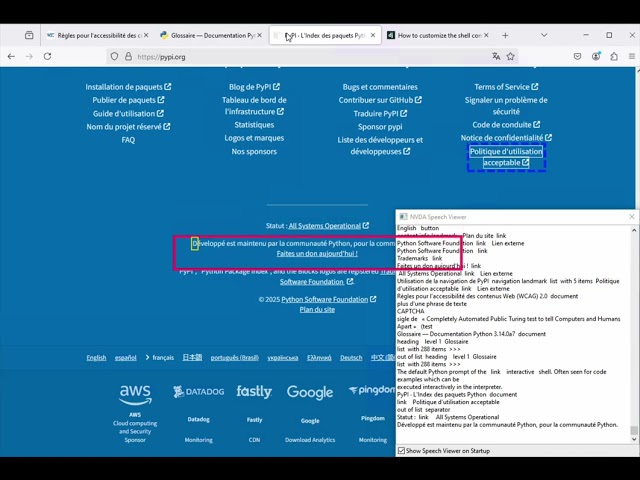This screenshot has height=480, width=640.
Task: Open site security padlock info
Action: 128,57
